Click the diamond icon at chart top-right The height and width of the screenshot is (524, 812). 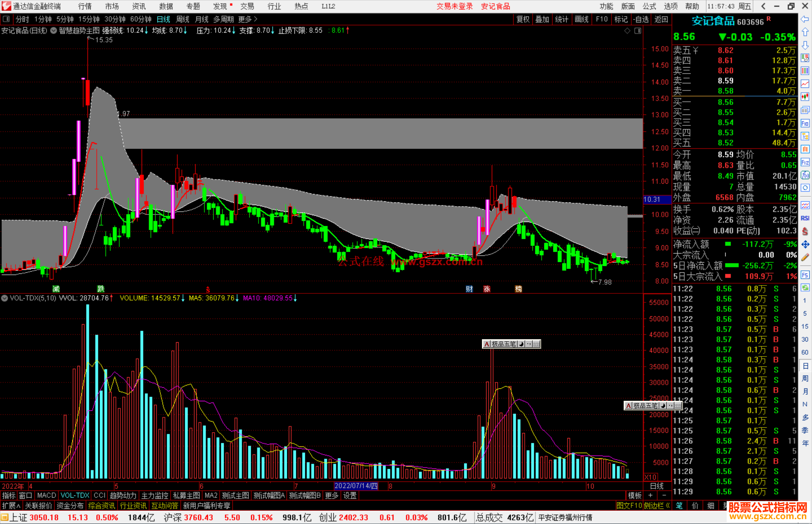pyautogui.click(x=627, y=31)
